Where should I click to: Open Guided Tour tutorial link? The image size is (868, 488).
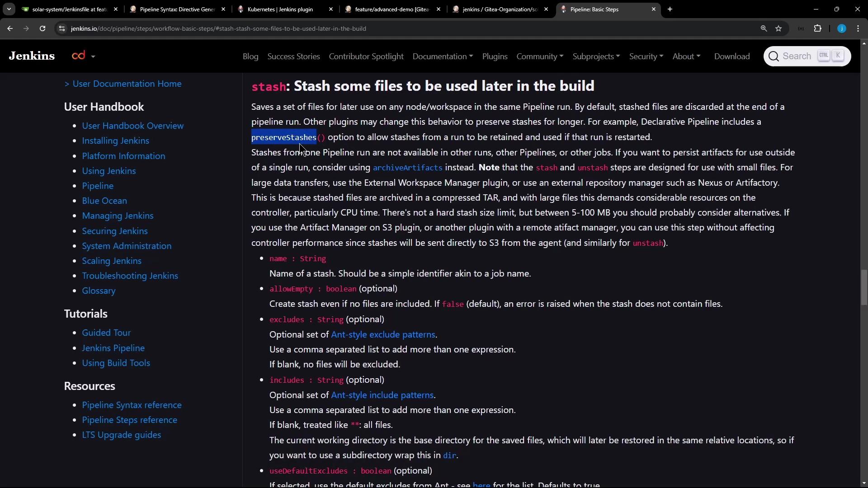106,333
